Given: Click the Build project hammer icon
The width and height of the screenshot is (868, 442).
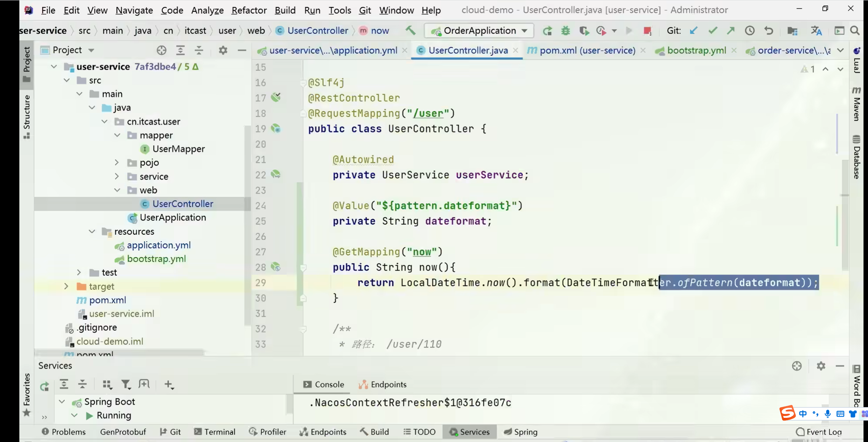Looking at the screenshot, I should click(411, 30).
